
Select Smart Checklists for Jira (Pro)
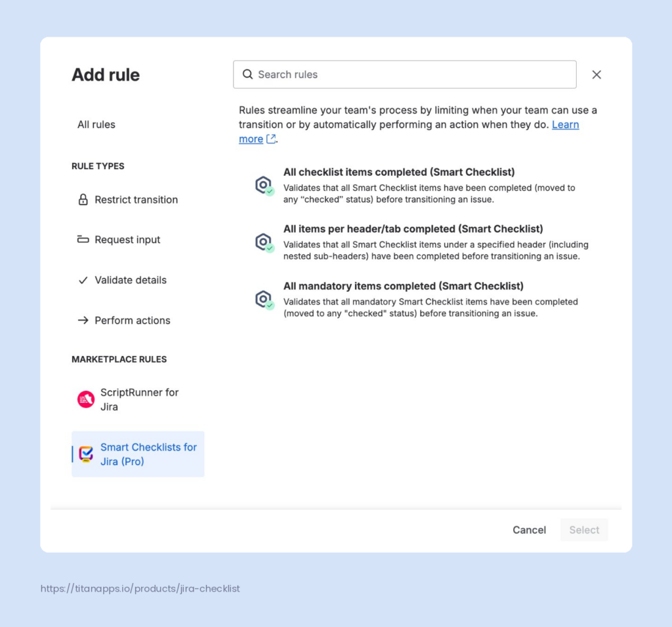point(149,454)
